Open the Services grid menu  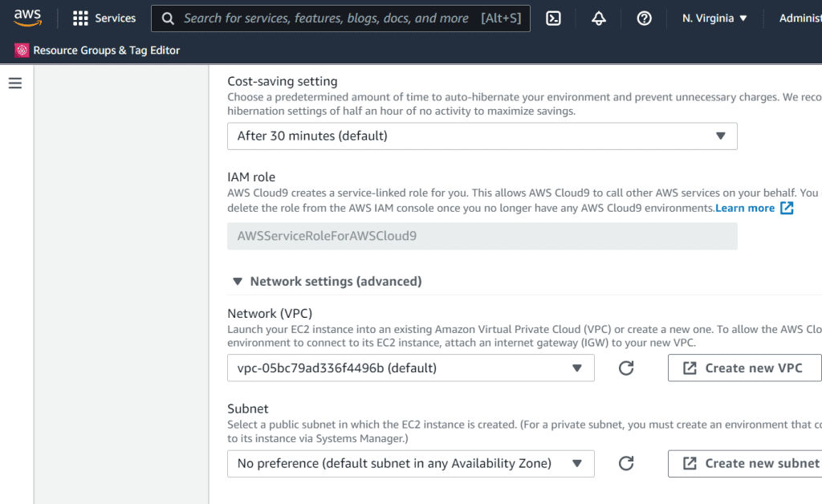pos(104,18)
